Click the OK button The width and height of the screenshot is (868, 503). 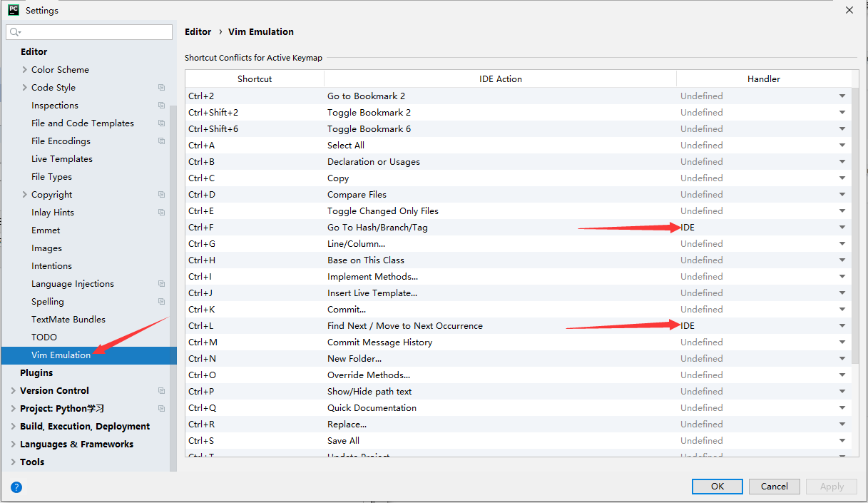pos(717,487)
